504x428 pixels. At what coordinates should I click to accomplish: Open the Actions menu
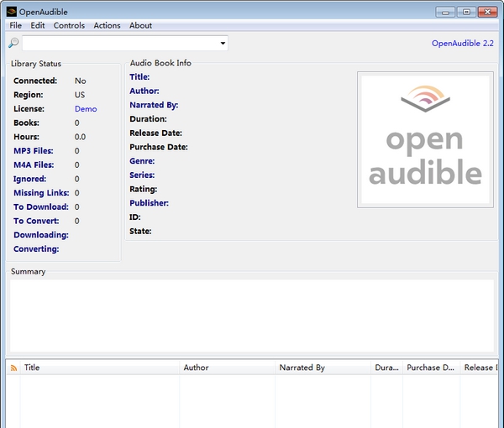pos(107,25)
